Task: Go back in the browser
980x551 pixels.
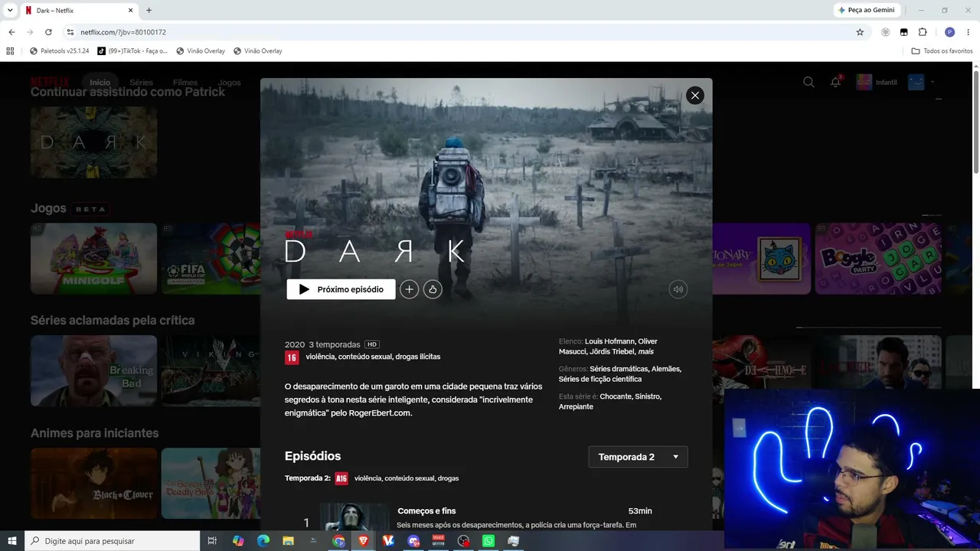Action: point(11,32)
